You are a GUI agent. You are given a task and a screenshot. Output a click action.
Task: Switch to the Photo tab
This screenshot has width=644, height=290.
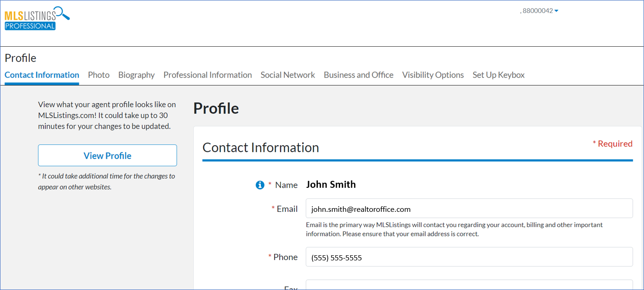[99, 75]
